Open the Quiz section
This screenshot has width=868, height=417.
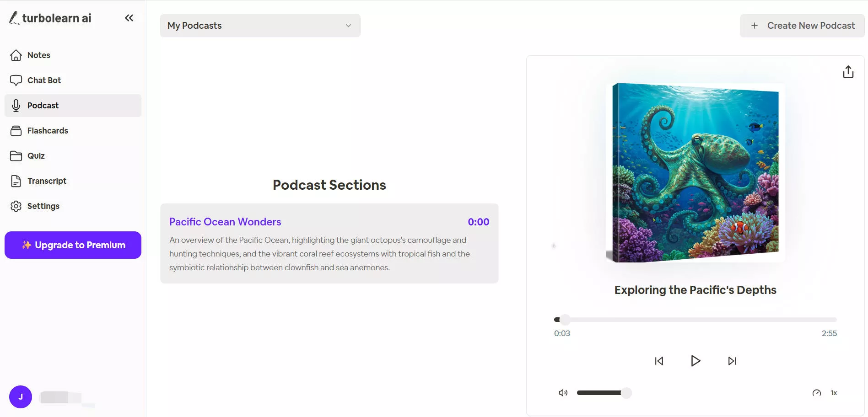point(36,155)
